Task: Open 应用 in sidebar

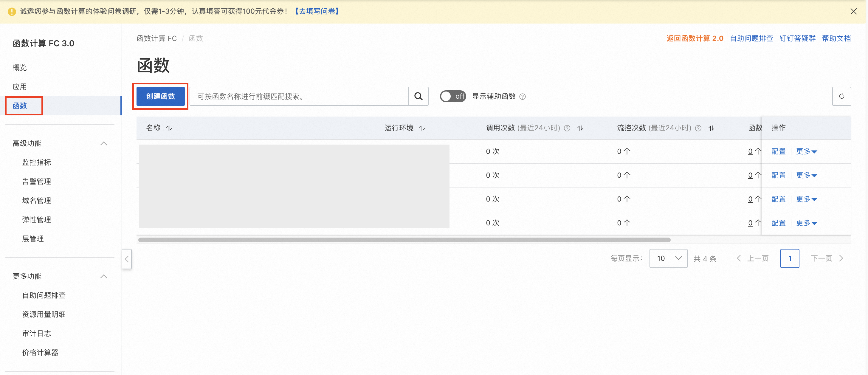Action: (x=20, y=86)
